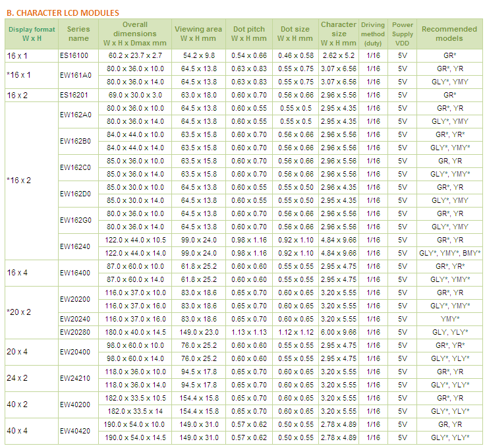The width and height of the screenshot is (485, 448).
Task: Click the '16 x 2' format cell beside ES16201
Action: pyautogui.click(x=32, y=96)
